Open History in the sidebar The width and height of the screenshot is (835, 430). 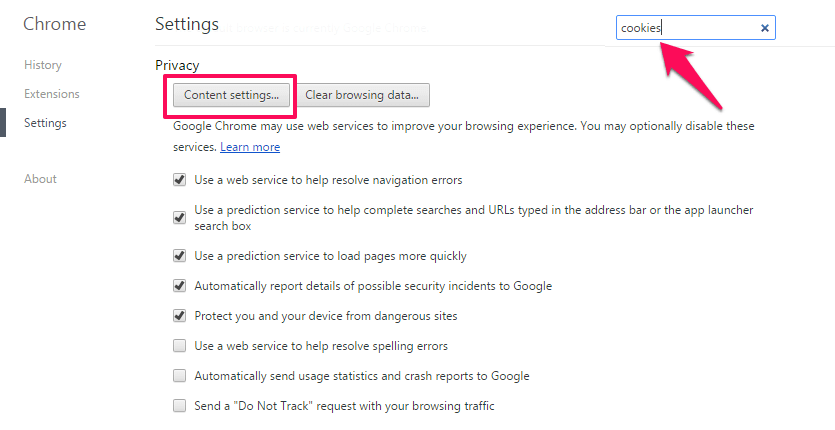click(43, 65)
